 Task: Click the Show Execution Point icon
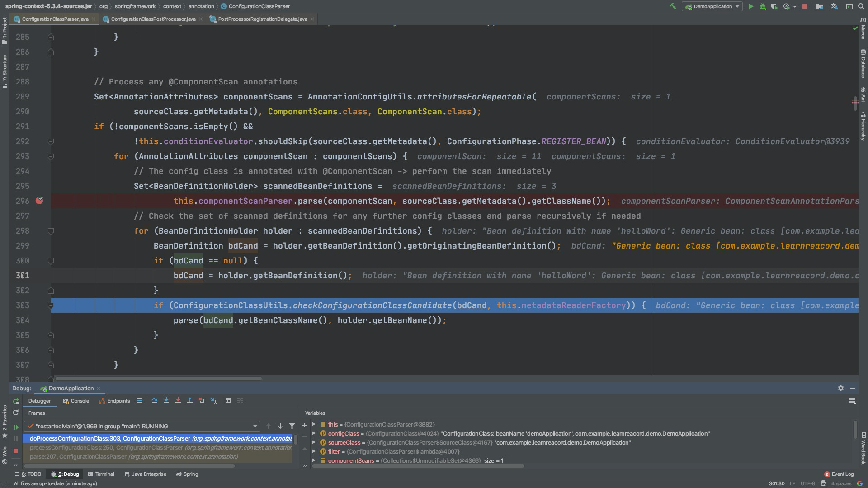tap(140, 401)
